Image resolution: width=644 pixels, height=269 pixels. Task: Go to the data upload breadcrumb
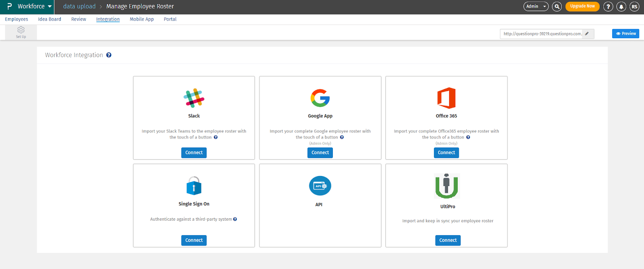[79, 6]
